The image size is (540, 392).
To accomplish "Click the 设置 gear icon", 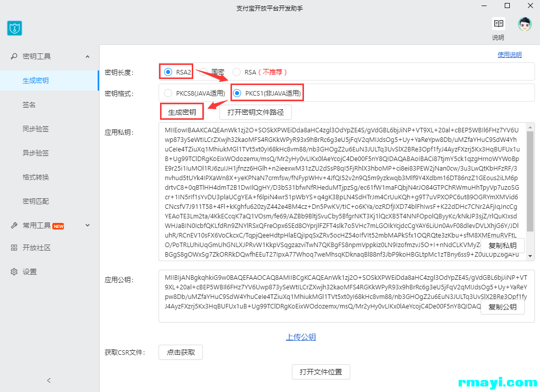I will (14, 272).
